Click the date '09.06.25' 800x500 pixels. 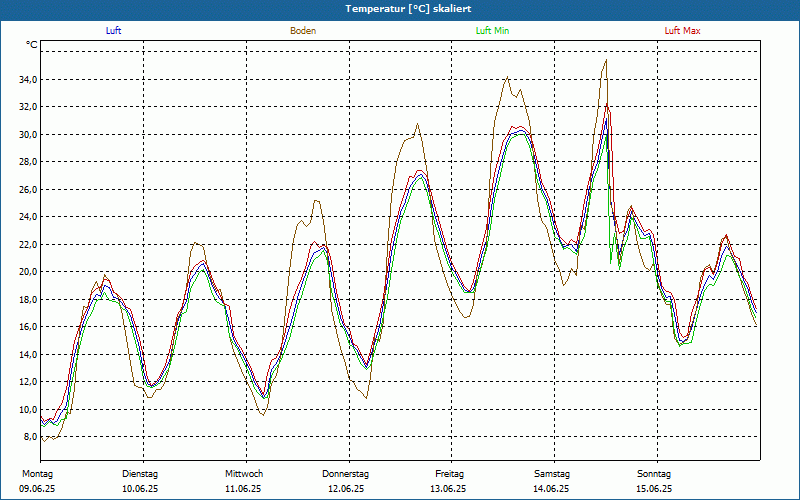37,489
